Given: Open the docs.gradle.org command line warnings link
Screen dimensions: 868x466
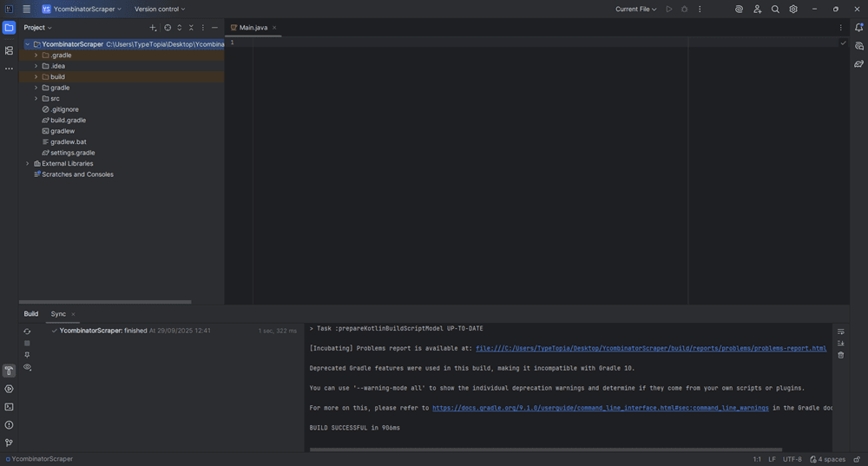Looking at the screenshot, I should pos(600,408).
